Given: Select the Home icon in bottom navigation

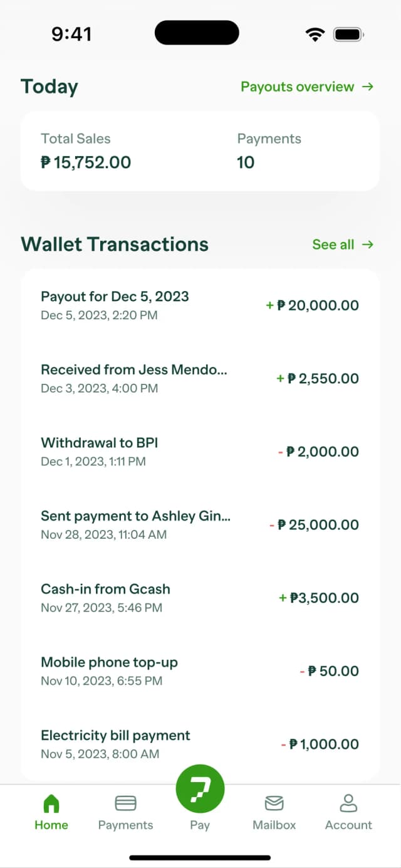Looking at the screenshot, I should point(51,802).
